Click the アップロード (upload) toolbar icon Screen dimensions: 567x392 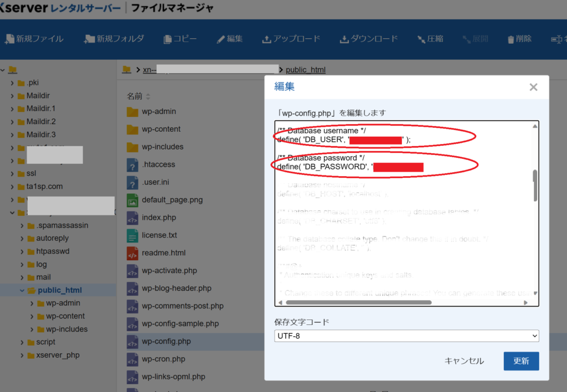point(266,39)
